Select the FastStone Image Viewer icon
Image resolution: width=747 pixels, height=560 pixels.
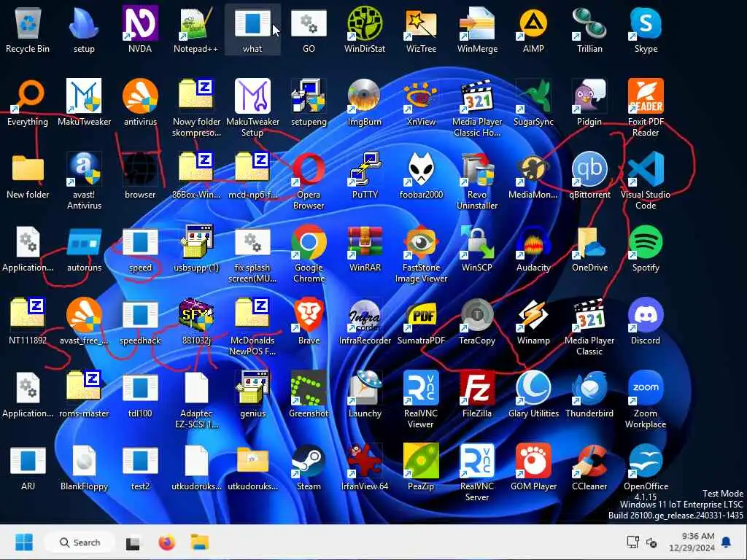pos(421,242)
